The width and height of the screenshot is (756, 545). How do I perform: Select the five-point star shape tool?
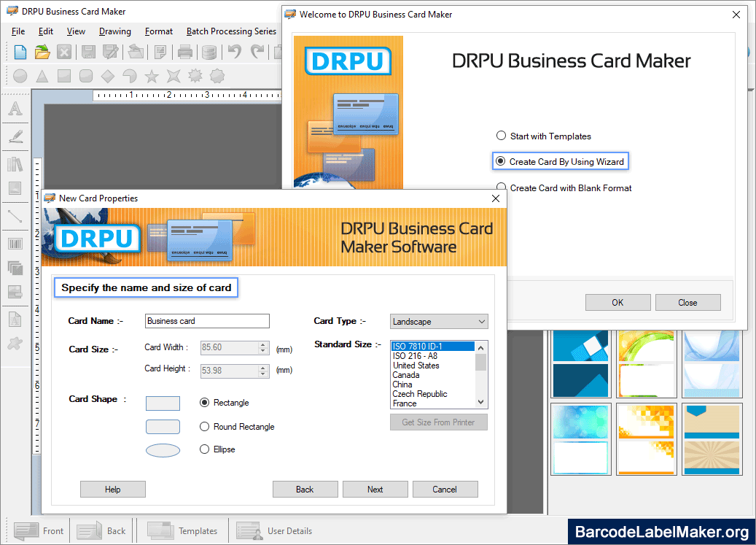[152, 76]
